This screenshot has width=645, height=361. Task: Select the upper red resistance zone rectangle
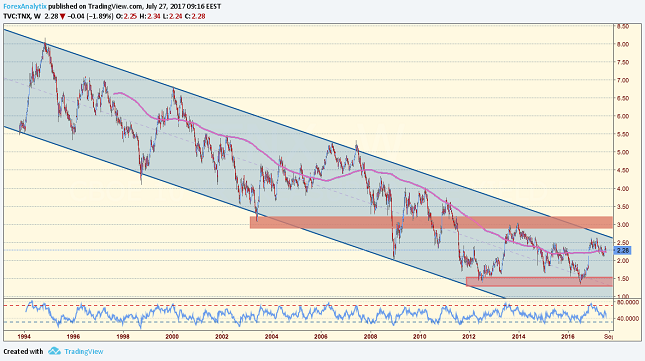431,222
